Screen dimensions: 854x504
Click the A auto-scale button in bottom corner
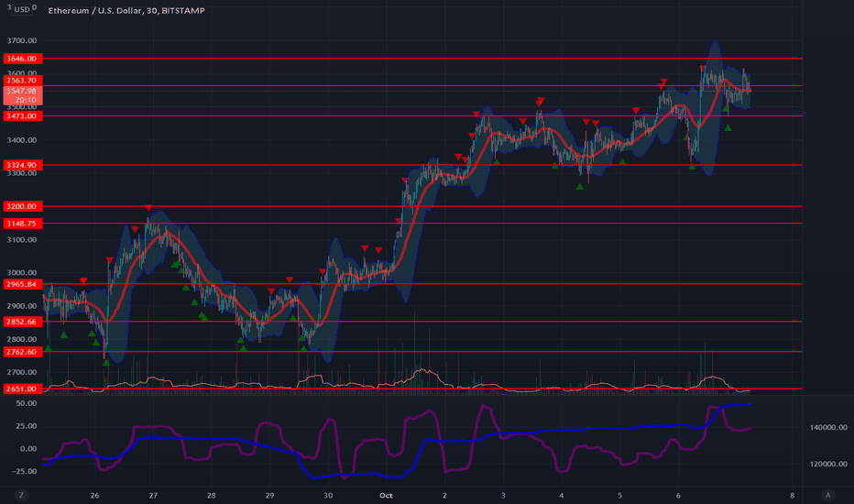(827, 495)
